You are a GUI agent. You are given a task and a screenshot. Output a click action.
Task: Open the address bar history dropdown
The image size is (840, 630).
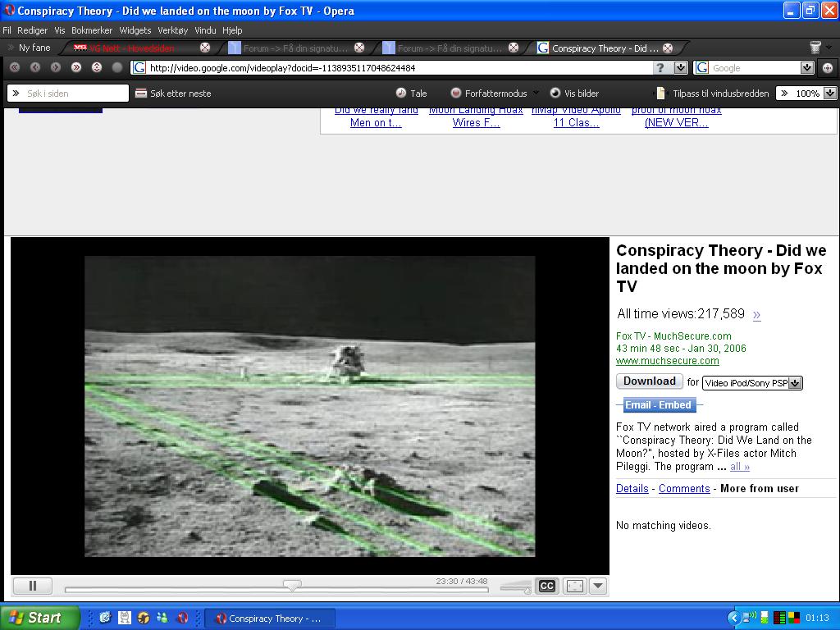tap(681, 67)
